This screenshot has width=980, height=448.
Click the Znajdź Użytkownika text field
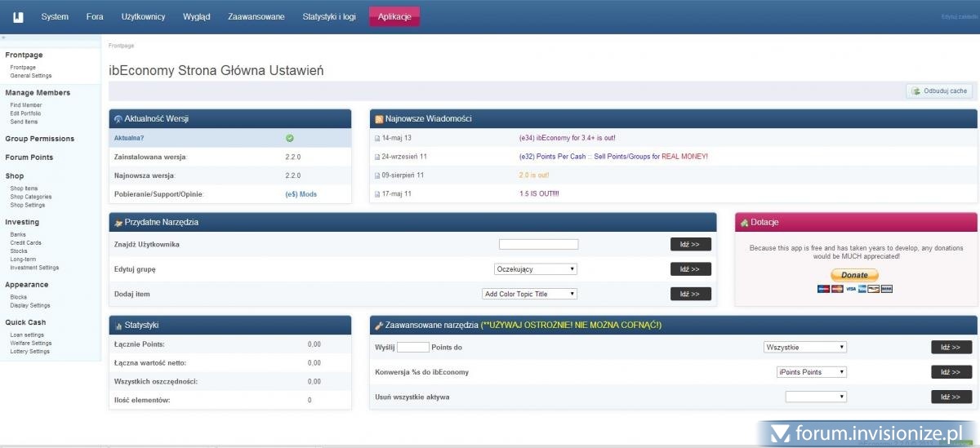tap(538, 244)
